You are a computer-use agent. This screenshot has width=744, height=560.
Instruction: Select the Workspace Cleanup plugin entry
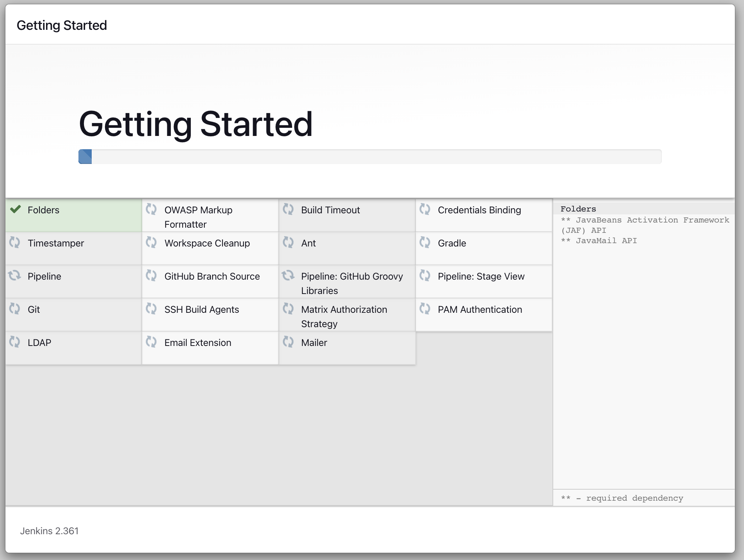point(207,243)
